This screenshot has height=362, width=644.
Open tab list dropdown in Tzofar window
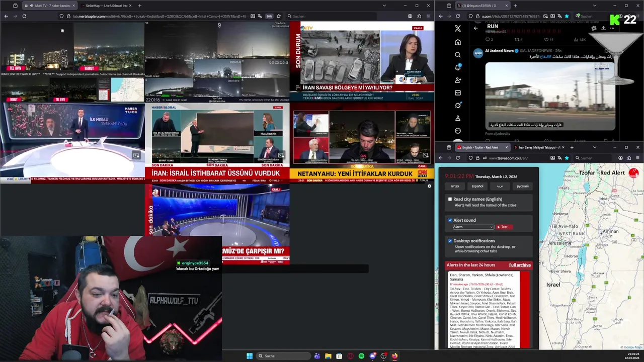pos(594,147)
